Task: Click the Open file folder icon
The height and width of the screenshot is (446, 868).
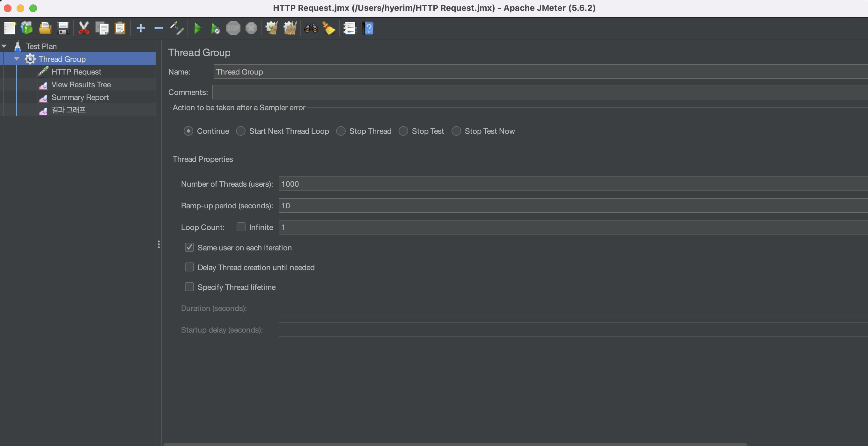Action: [45, 28]
